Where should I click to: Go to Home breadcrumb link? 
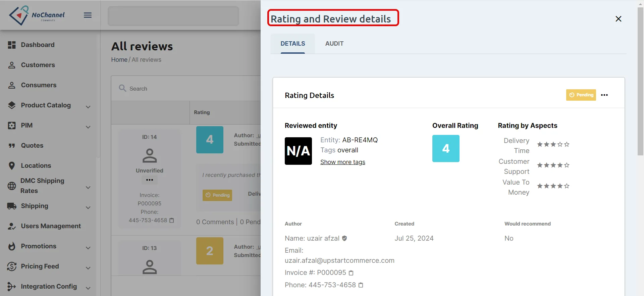[x=119, y=60]
